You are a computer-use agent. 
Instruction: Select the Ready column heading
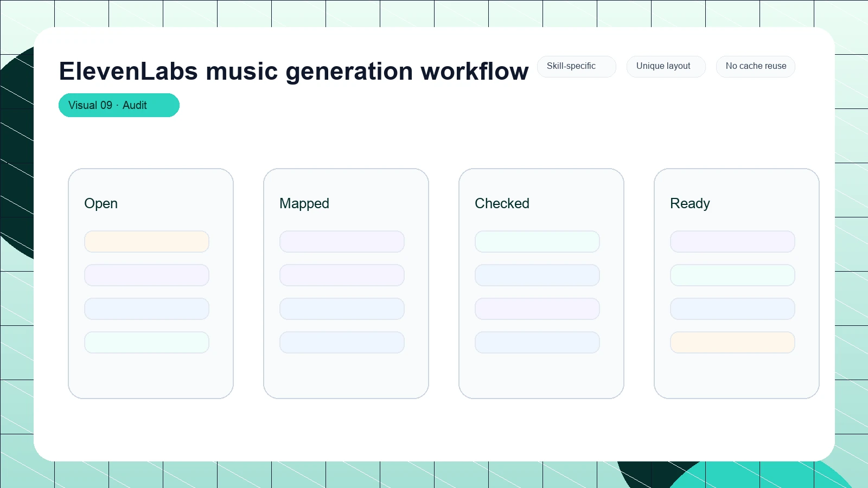[x=690, y=203]
